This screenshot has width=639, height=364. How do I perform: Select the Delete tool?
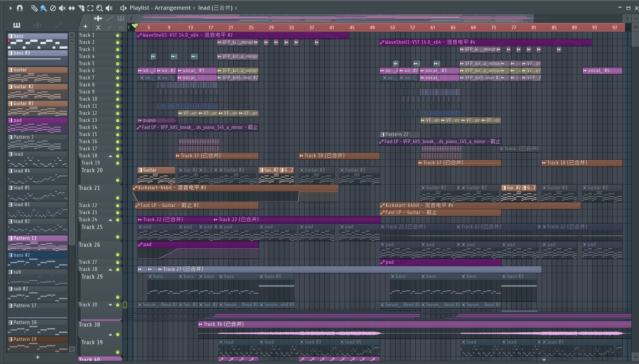[x=53, y=8]
